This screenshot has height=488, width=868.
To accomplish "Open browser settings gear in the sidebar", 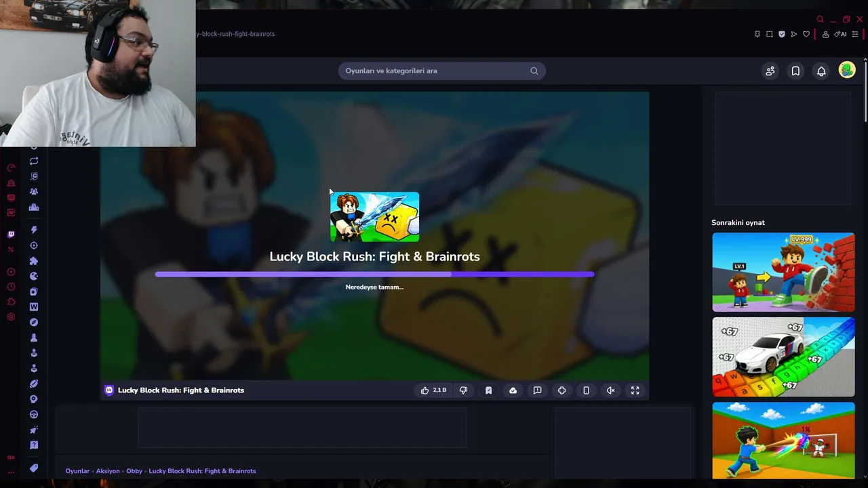I will [x=11, y=317].
